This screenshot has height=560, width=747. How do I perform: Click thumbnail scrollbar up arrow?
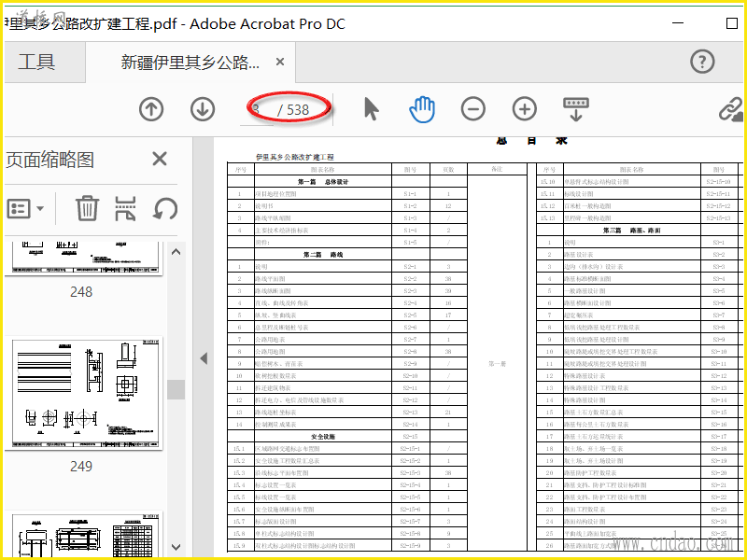176,252
